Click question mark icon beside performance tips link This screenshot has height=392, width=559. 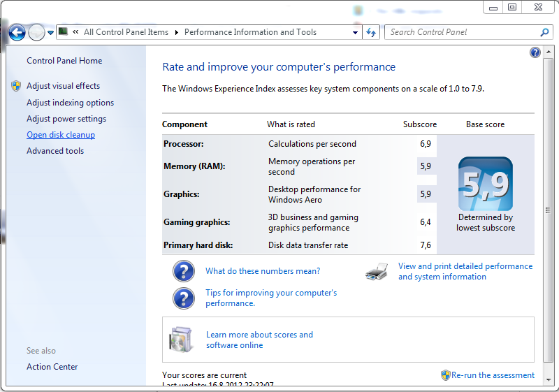coord(183,298)
